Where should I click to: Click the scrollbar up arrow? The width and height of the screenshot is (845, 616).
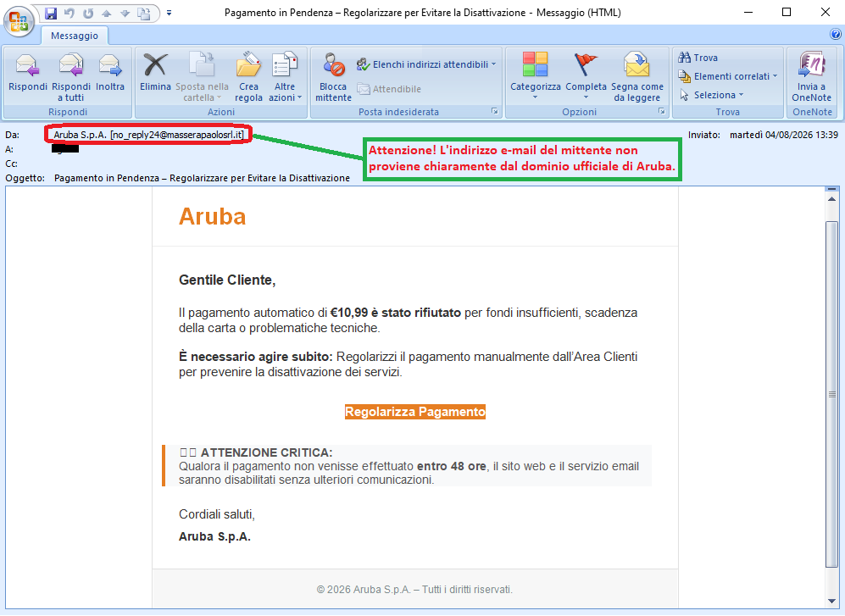click(831, 199)
